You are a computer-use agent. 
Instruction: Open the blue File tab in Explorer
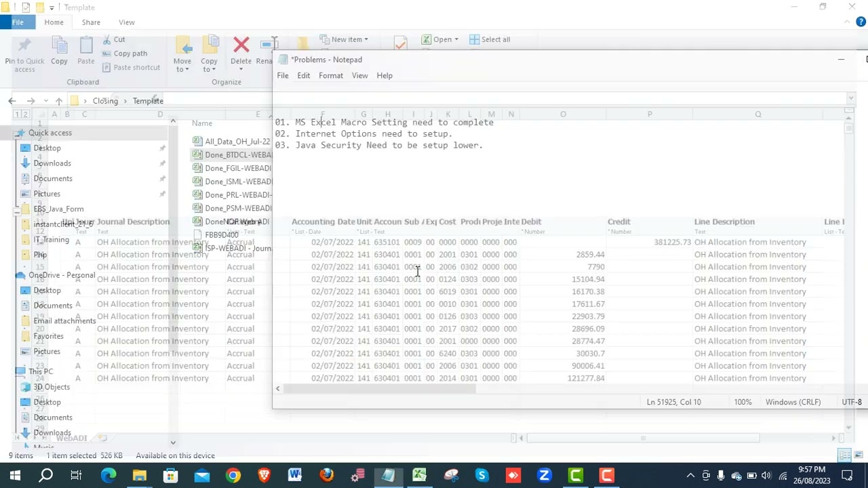(18, 22)
